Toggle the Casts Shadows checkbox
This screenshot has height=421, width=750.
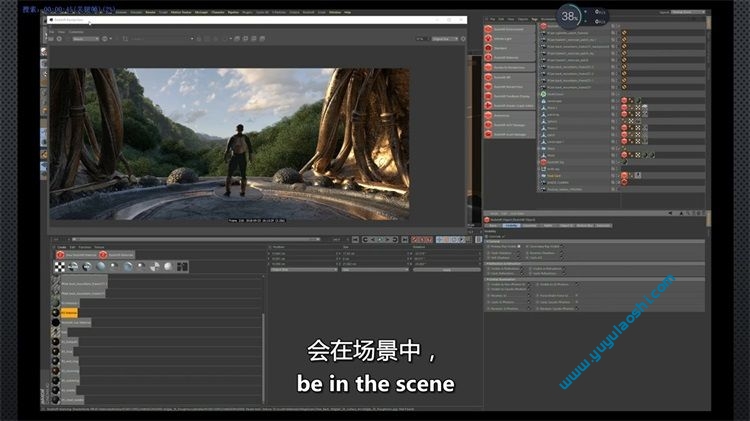tap(517, 253)
